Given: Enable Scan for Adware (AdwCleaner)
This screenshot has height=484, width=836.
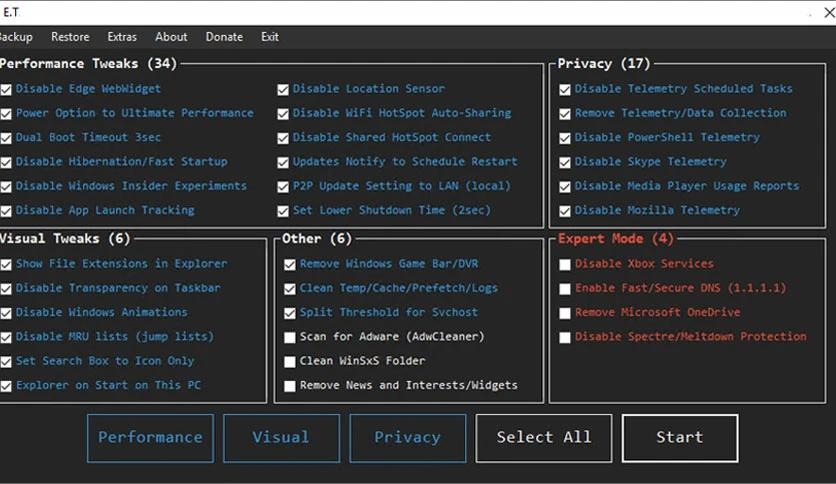Looking at the screenshot, I should (290, 337).
